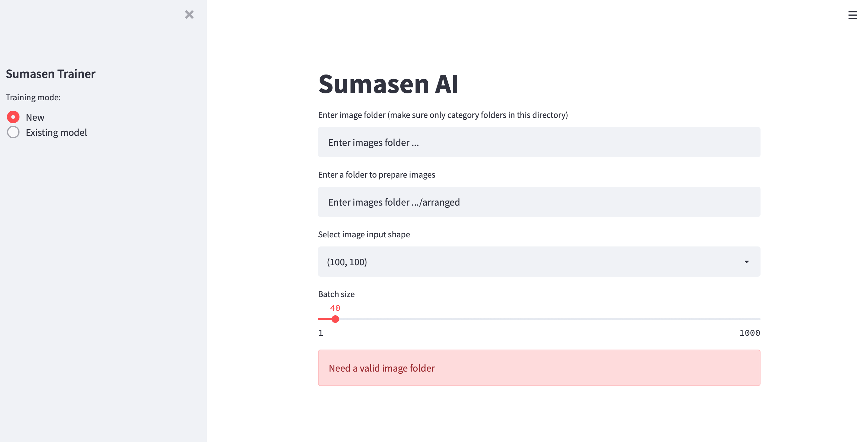Image resolution: width=868 pixels, height=442 pixels.
Task: Click the "Enter a folder to prepare images" label
Action: (x=376, y=175)
